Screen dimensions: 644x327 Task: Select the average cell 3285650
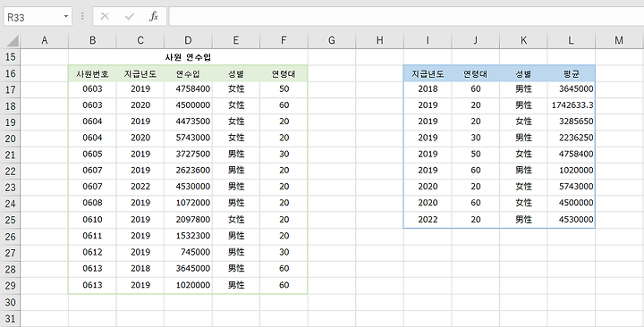pyautogui.click(x=571, y=122)
